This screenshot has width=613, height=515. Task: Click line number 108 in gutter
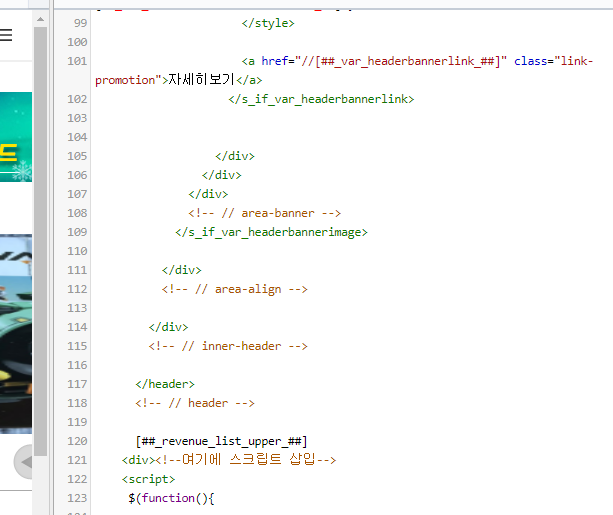(77, 213)
